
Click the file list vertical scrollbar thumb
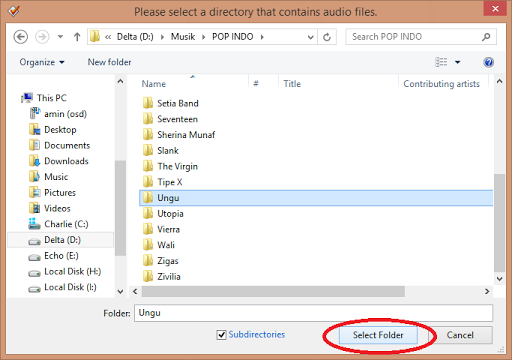point(499,223)
